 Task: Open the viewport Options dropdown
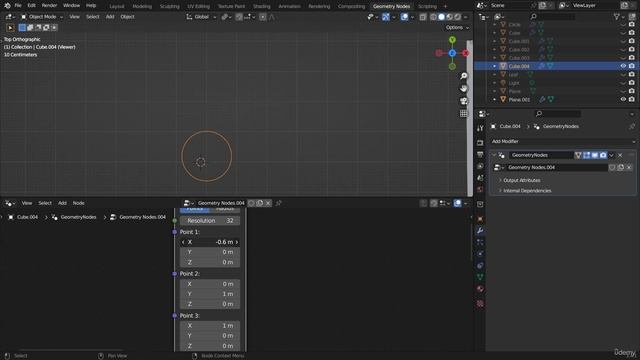click(x=457, y=27)
